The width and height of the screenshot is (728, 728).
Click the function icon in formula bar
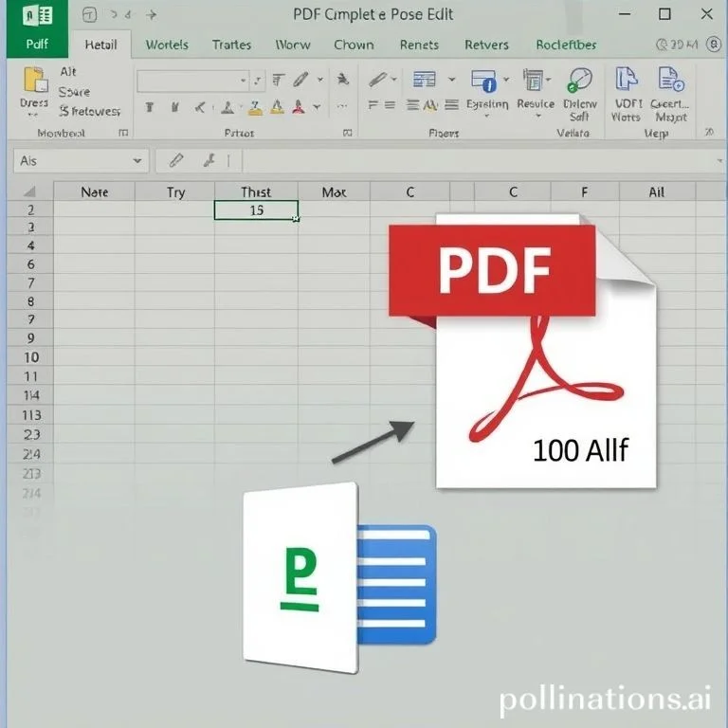point(209,160)
